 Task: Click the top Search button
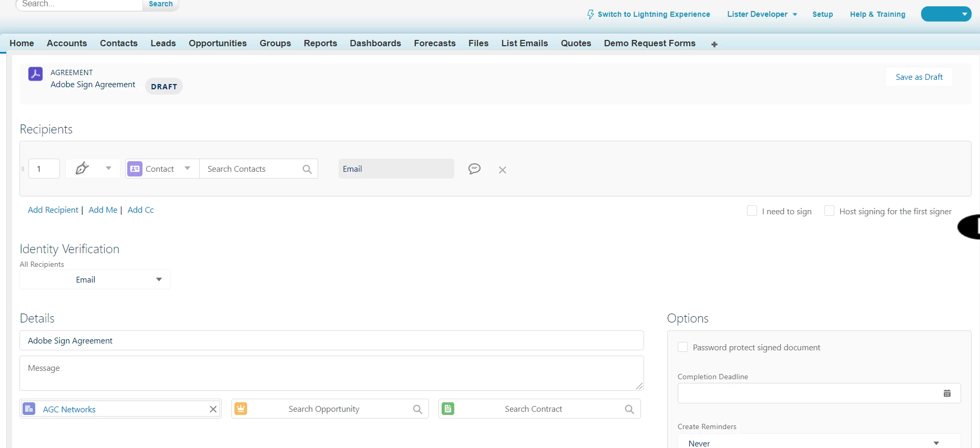point(161,4)
